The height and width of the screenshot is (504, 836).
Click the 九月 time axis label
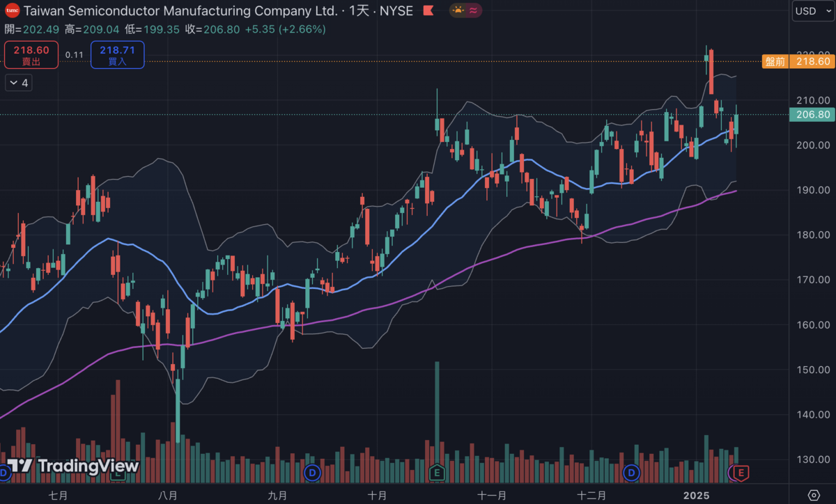(x=277, y=495)
